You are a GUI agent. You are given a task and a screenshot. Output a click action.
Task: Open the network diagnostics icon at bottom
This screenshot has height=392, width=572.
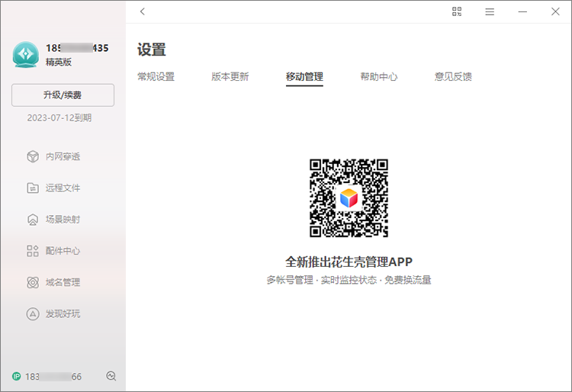pyautogui.click(x=111, y=376)
